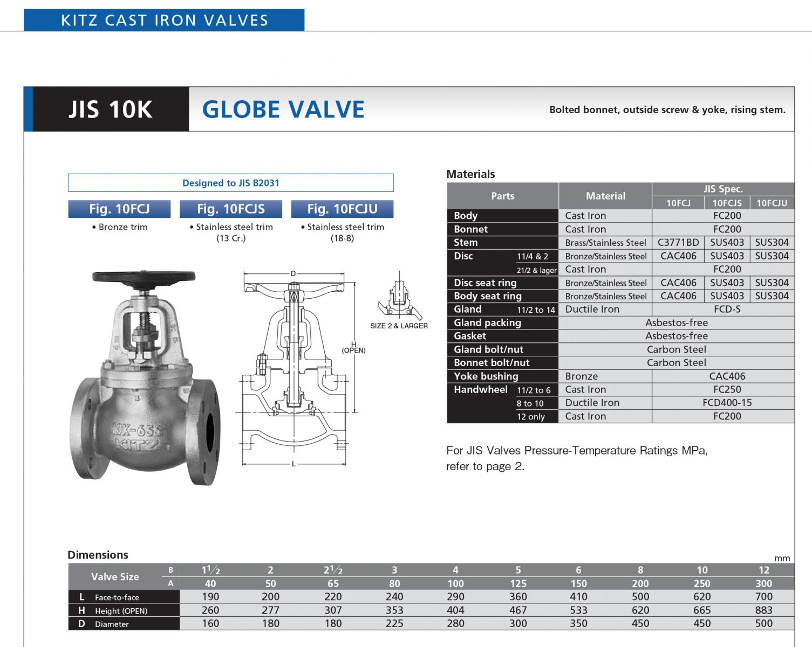The width and height of the screenshot is (812, 647).
Task: Click the Materials heading
Action: click(470, 174)
